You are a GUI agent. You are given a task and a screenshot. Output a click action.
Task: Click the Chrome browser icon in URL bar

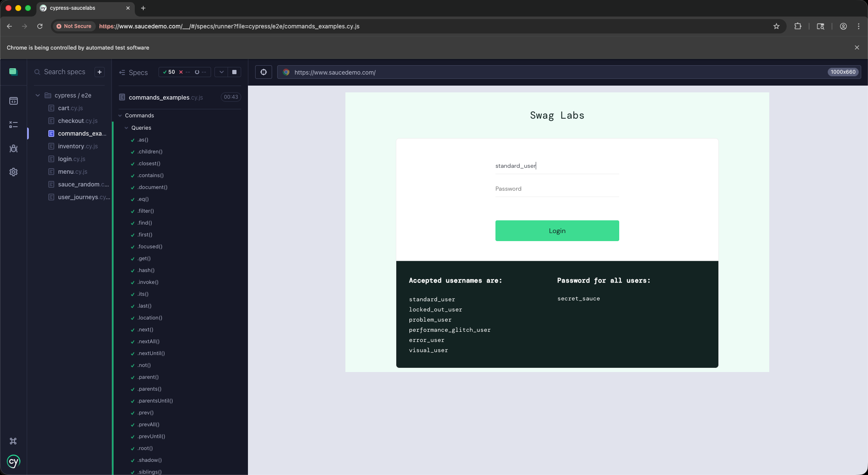286,72
